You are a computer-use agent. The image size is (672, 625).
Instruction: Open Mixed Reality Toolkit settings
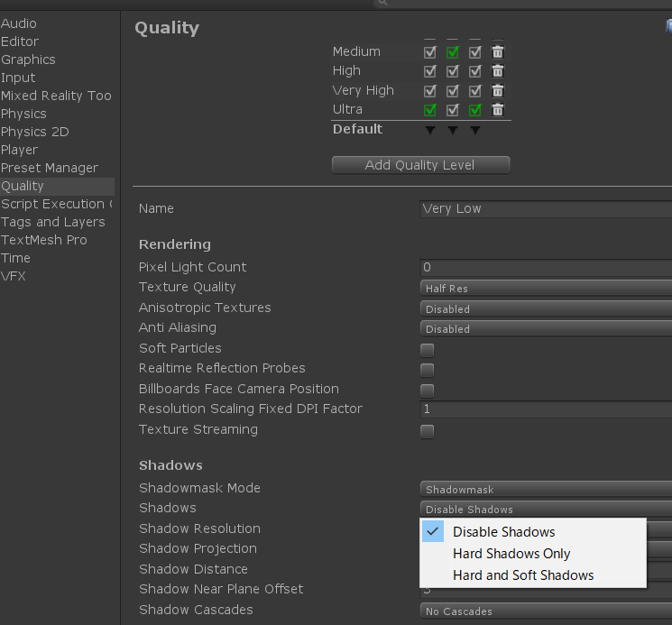[56, 95]
